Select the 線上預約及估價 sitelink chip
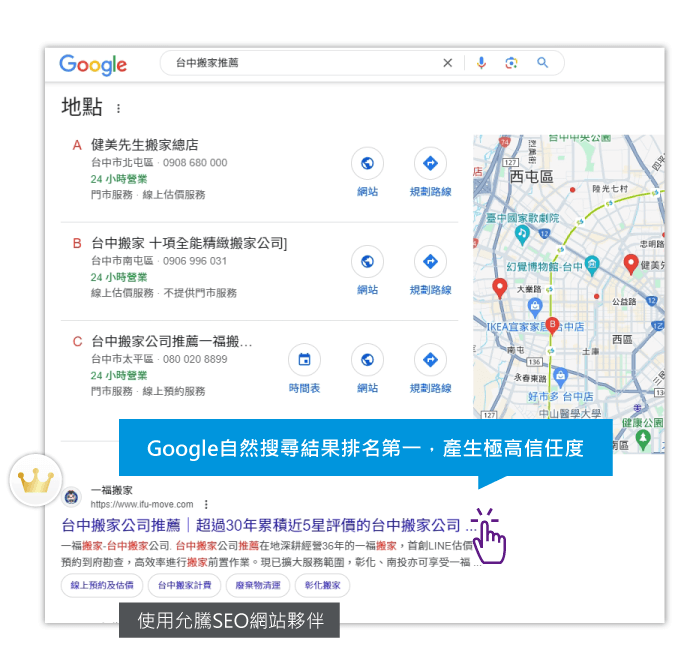This screenshot has height=670, width=700. click(x=102, y=585)
